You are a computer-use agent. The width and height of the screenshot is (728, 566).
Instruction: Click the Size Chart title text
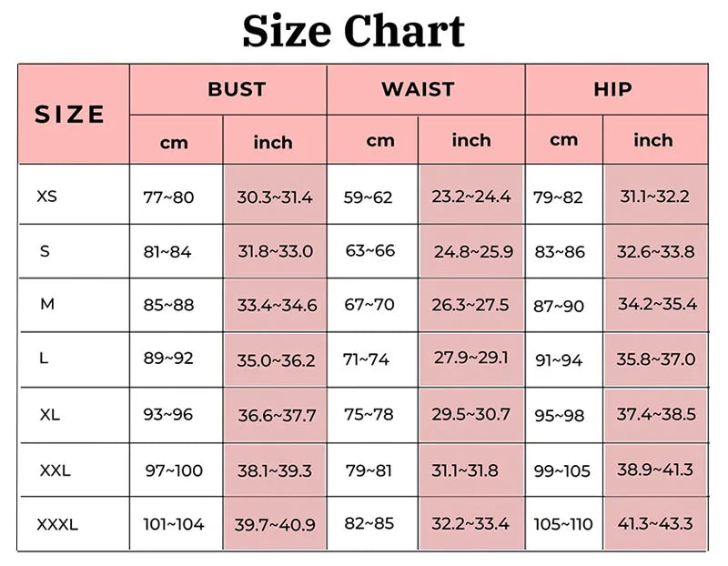point(353,30)
